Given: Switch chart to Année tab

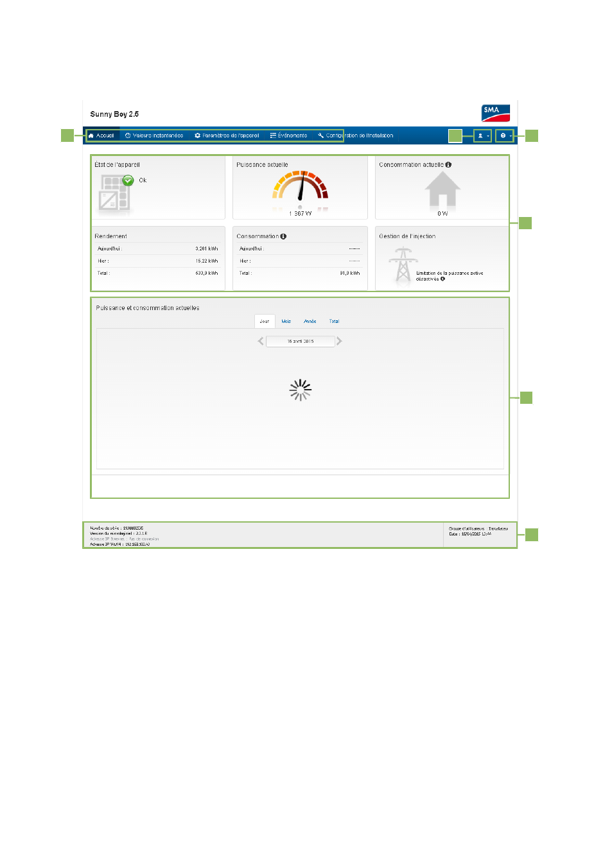Looking at the screenshot, I should (310, 321).
